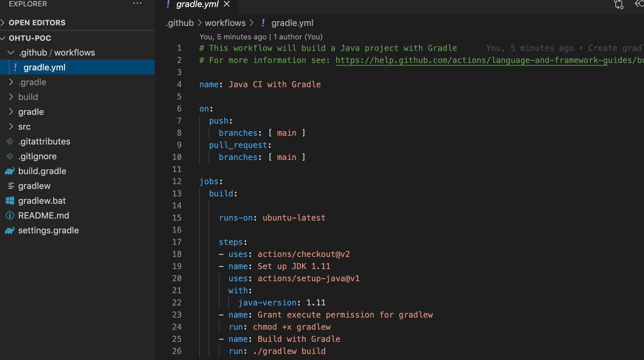Click the workflows breadcrumb segment
Viewport: 644px width, 360px height.
(225, 23)
